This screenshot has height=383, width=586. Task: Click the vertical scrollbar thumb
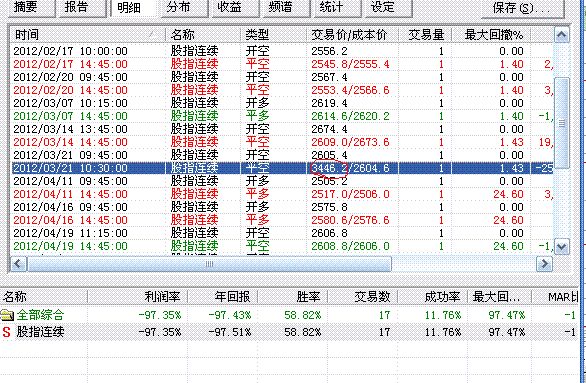click(561, 123)
